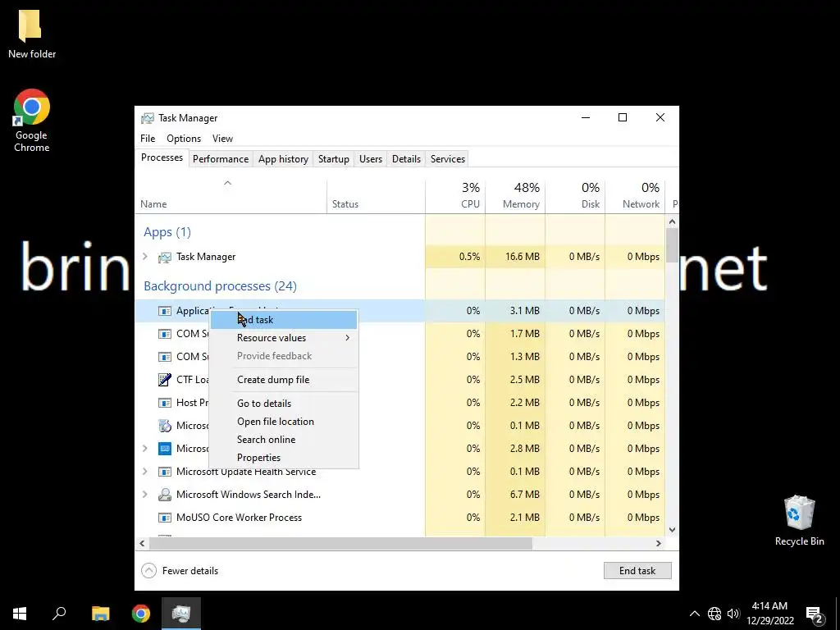840x630 pixels.
Task: Open the Recycle Bin icon
Action: [x=799, y=521]
